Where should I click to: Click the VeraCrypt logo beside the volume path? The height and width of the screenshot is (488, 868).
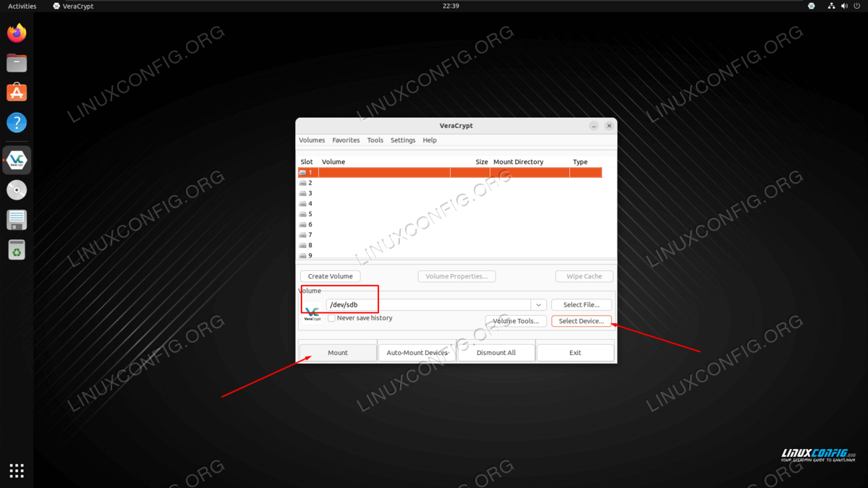coord(312,313)
